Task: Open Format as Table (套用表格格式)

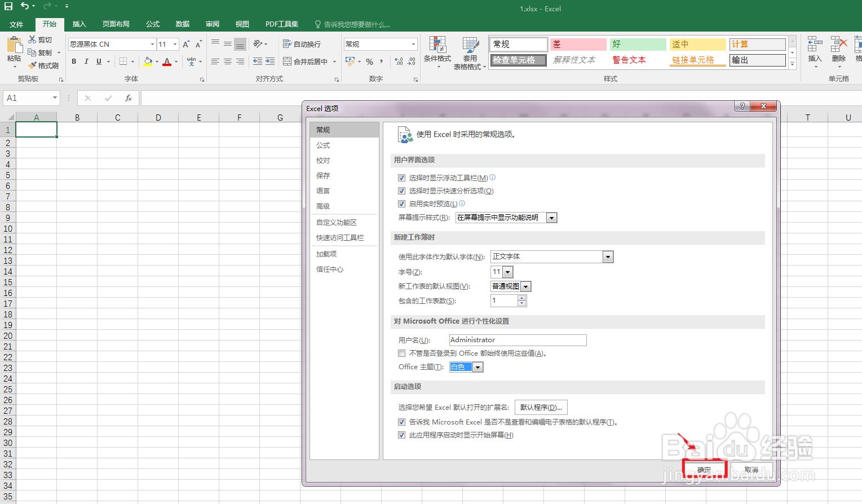Action: 470,54
